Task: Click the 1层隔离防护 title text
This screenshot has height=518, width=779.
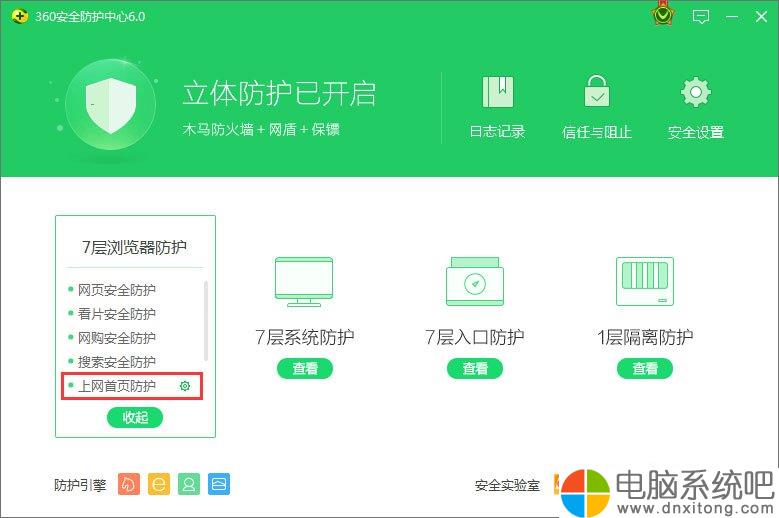Action: [x=645, y=337]
